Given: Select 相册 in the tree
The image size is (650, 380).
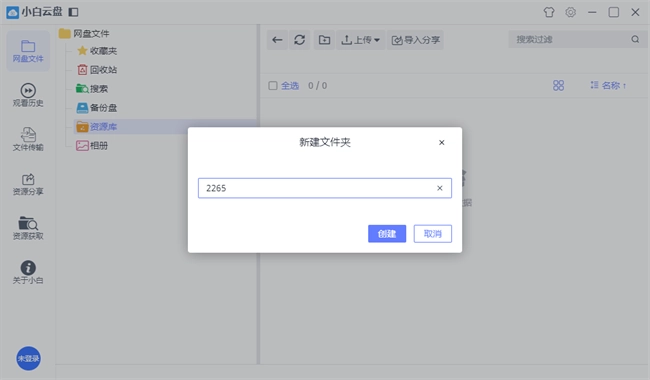Looking at the screenshot, I should [92, 145].
